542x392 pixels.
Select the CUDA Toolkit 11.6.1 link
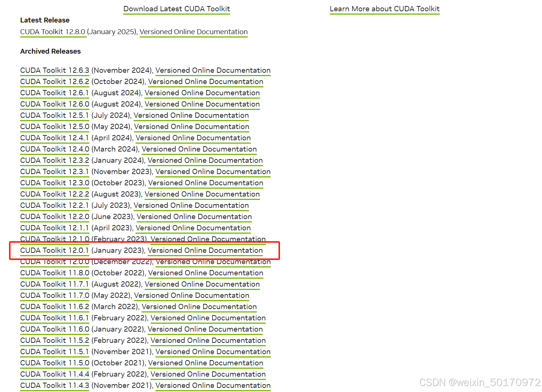(x=55, y=318)
